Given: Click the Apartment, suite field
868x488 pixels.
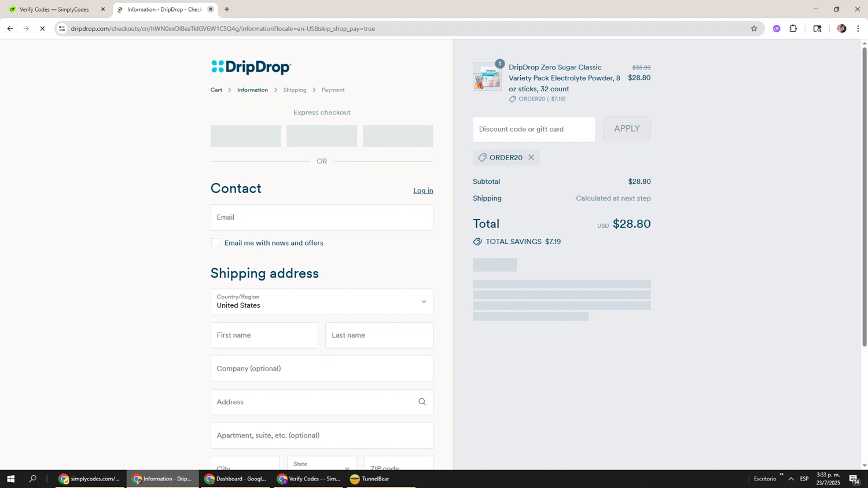Looking at the screenshot, I should (x=322, y=435).
